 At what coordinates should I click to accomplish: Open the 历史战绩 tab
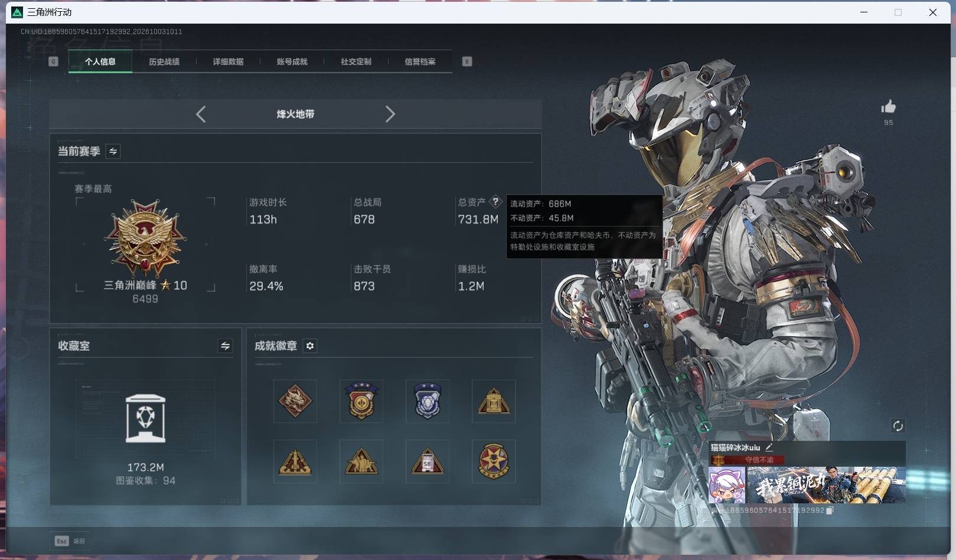(x=164, y=61)
